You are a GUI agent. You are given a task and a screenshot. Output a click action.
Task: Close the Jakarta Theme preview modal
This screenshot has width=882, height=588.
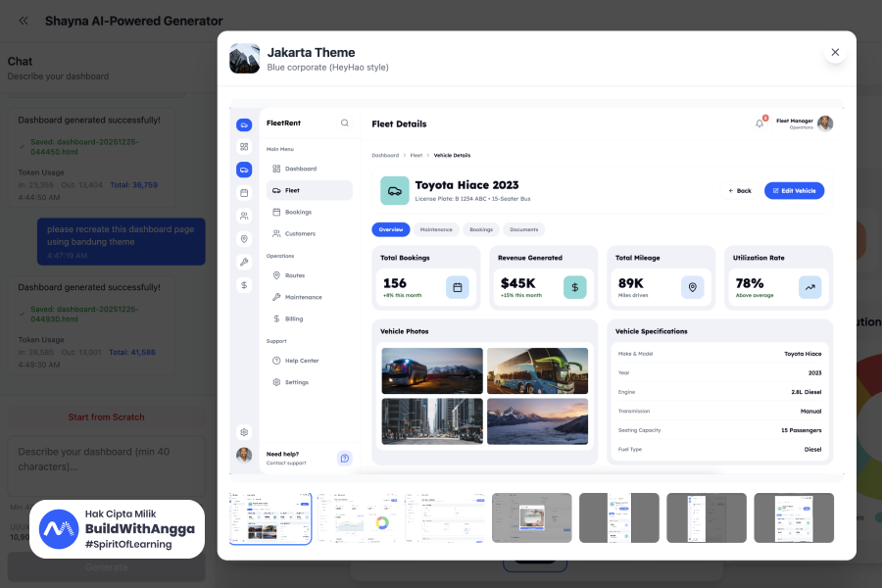coord(835,52)
